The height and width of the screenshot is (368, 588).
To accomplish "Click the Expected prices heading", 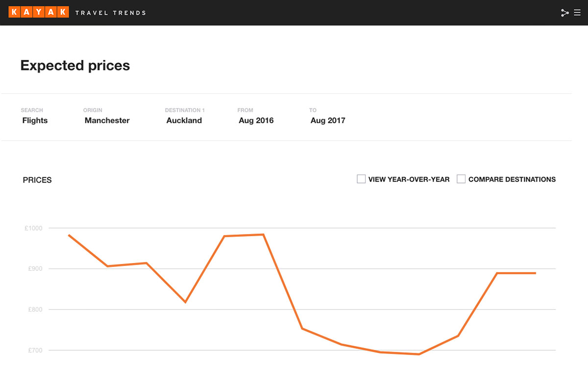I will [x=75, y=65].
